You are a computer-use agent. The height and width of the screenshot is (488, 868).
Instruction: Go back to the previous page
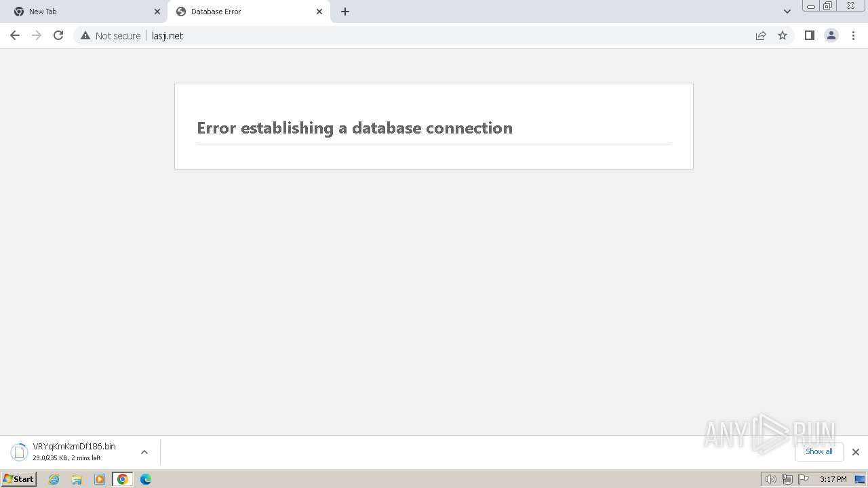click(15, 35)
